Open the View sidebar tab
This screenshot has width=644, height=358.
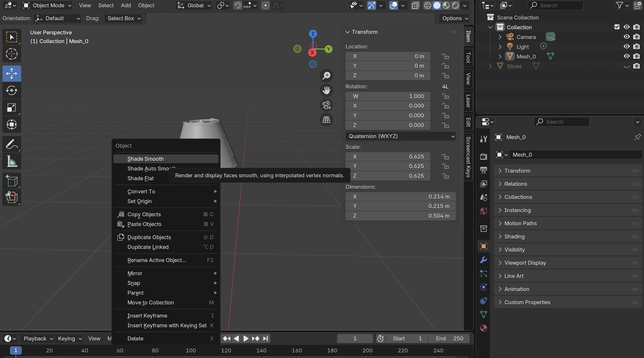coord(468,79)
